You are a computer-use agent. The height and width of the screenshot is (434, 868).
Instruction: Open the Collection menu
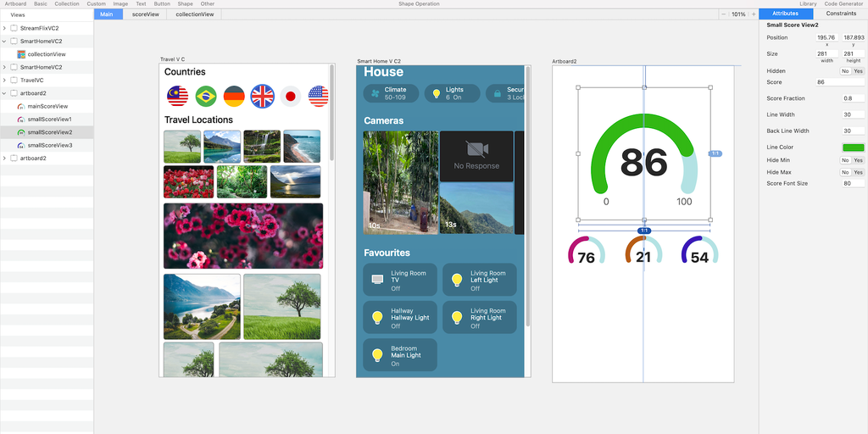click(67, 4)
